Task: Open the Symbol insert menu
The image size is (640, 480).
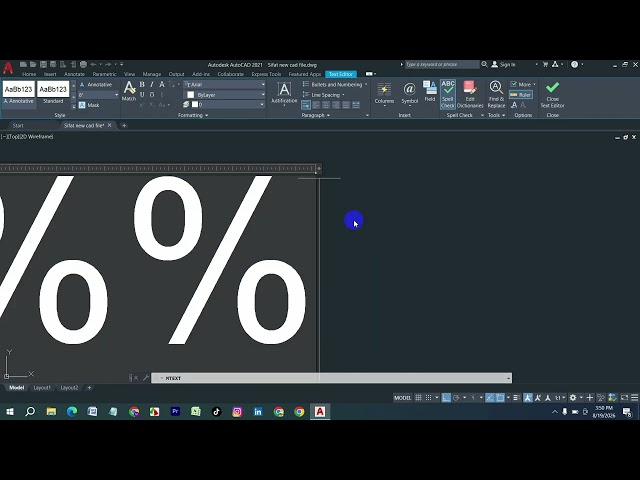Action: coord(409,93)
